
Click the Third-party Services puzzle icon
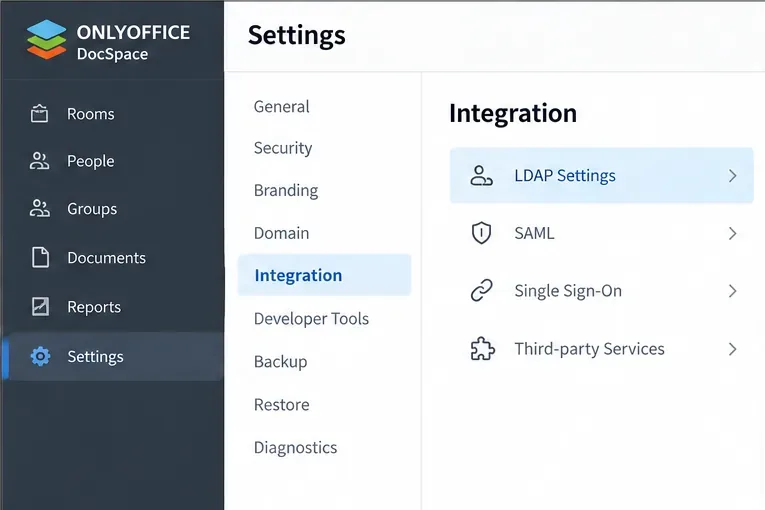(x=482, y=348)
